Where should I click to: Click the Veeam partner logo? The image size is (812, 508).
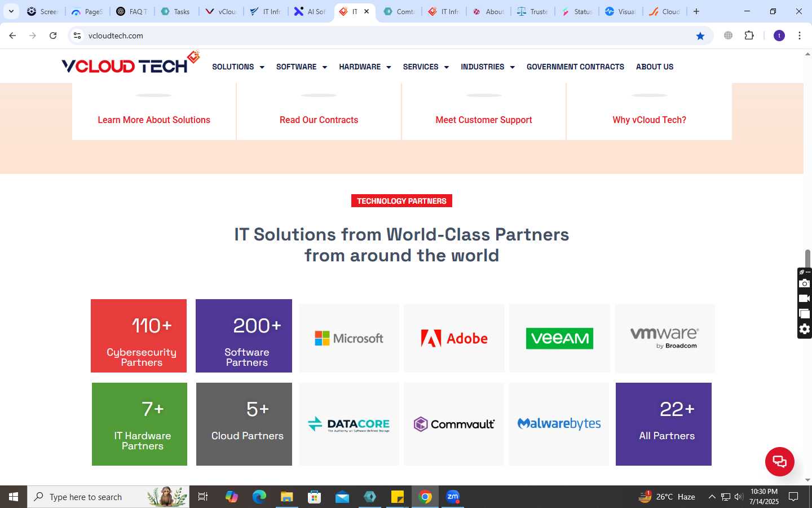tap(559, 338)
